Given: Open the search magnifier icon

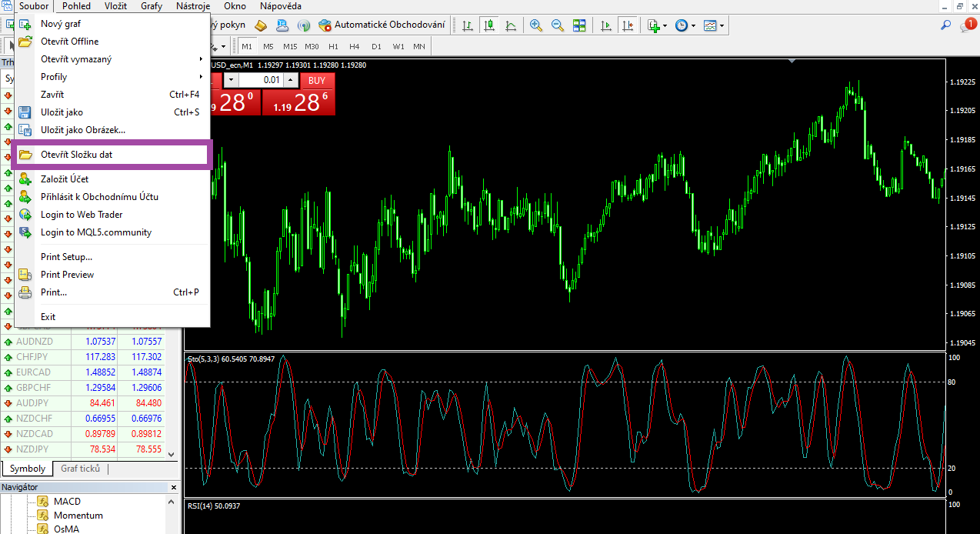Looking at the screenshot, I should tap(946, 25).
